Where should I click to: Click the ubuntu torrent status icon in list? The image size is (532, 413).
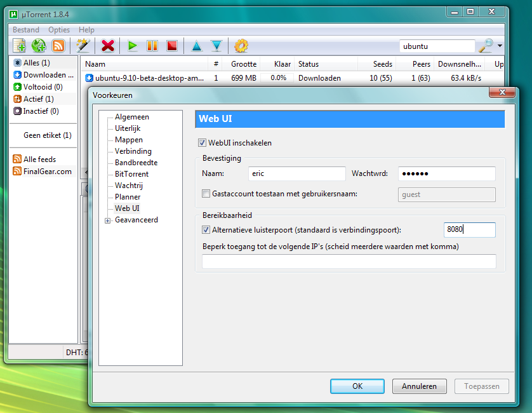tap(89, 78)
